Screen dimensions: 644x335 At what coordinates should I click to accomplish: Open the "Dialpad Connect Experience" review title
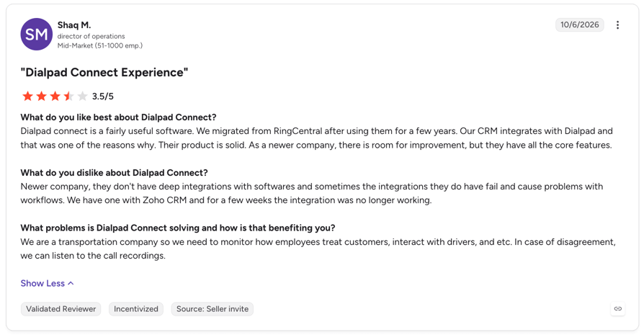point(104,73)
